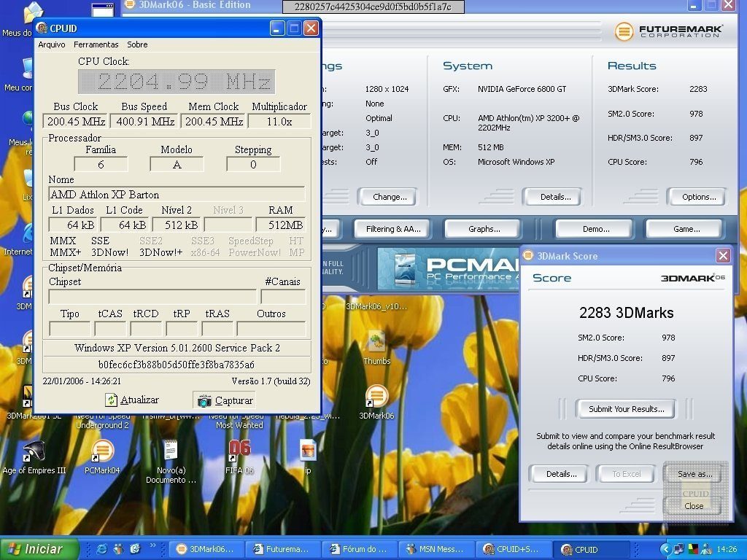
Task: Click the 3DMark06 Basic Edition title bar icon
Action: (129, 5)
